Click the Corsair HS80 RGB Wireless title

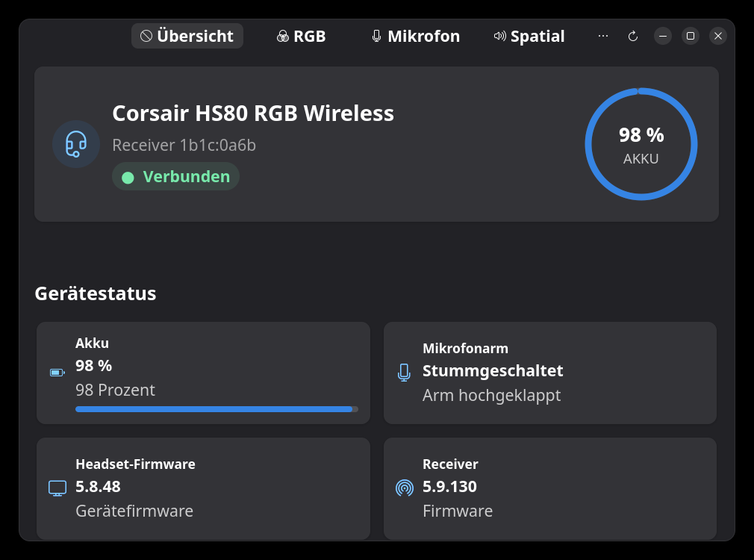point(253,113)
